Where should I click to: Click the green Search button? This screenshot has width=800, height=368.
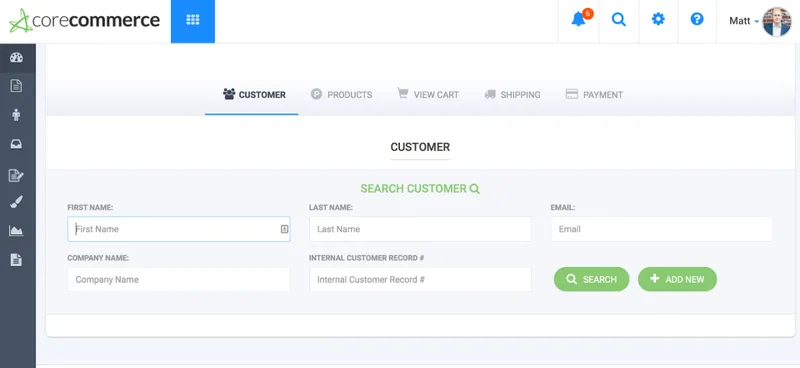tap(591, 279)
